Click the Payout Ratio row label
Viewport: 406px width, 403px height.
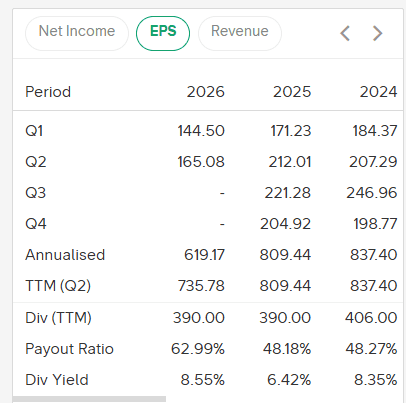[x=69, y=349]
